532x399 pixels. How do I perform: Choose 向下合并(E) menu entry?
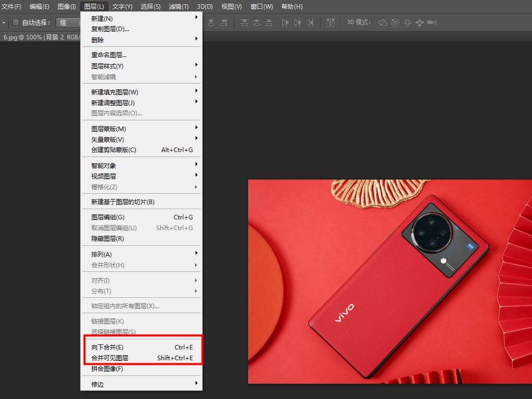click(141, 347)
